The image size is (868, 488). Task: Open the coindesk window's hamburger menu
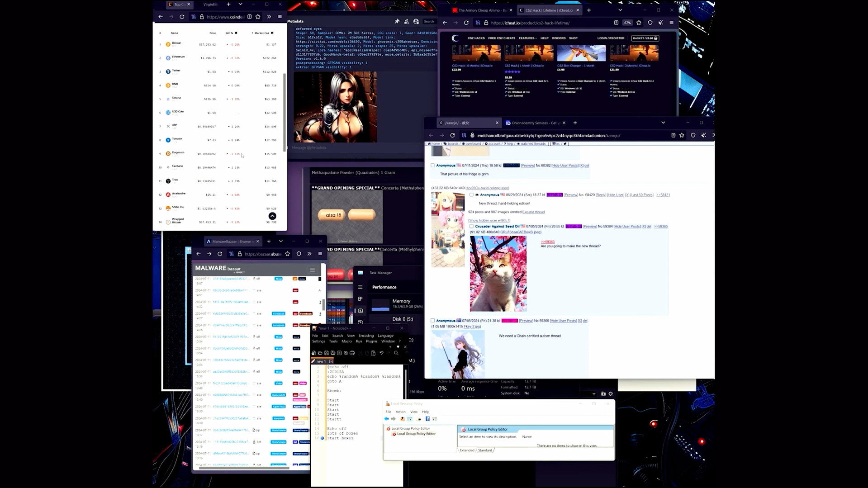pyautogui.click(x=280, y=17)
